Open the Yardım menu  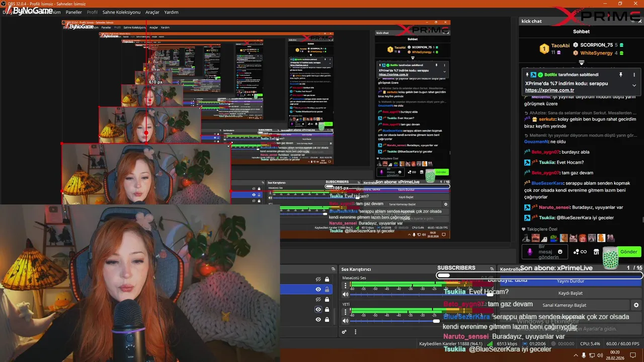[x=172, y=12]
